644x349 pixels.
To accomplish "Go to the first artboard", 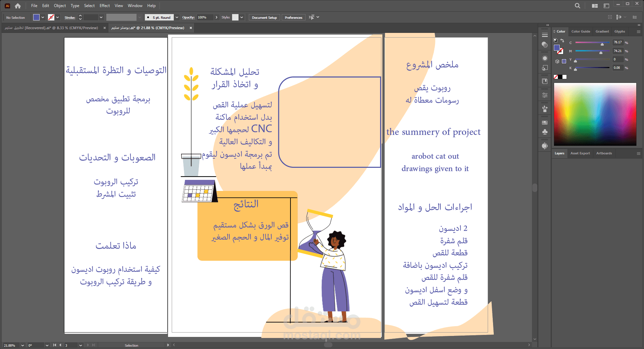I will pos(55,345).
